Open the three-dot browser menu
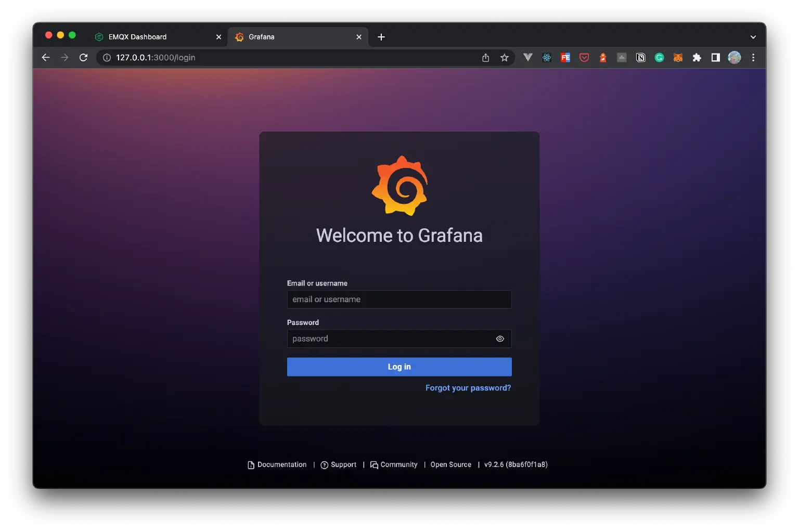The height and width of the screenshot is (532, 799). (753, 58)
